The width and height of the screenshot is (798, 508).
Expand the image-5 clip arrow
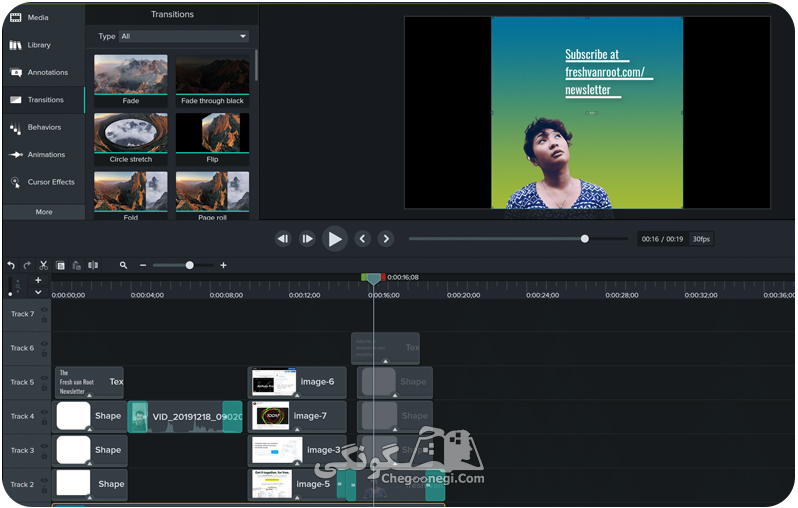297,497
